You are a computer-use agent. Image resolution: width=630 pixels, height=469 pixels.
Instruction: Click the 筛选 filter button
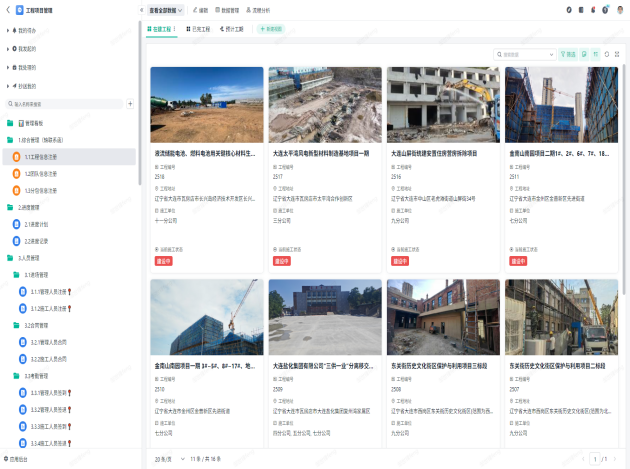569,54
